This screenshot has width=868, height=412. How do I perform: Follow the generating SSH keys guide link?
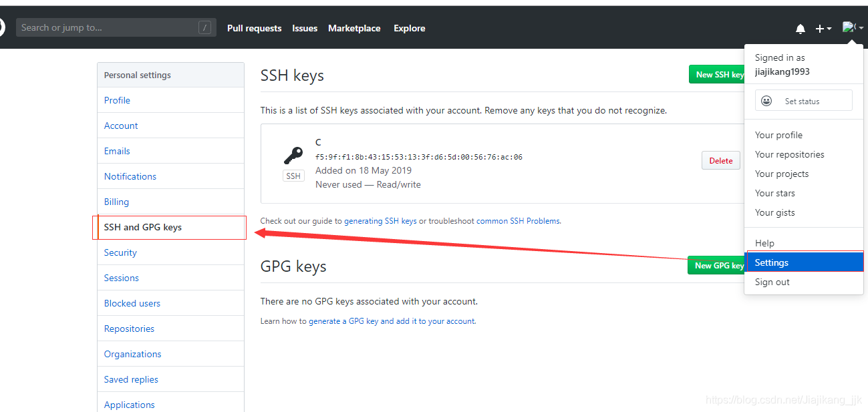(x=380, y=221)
